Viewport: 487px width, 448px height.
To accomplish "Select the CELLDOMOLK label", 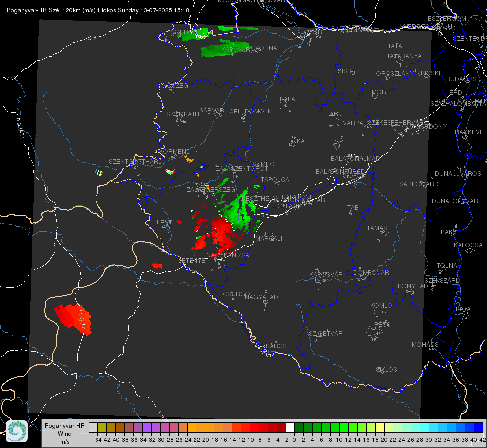I will pyautogui.click(x=251, y=112).
